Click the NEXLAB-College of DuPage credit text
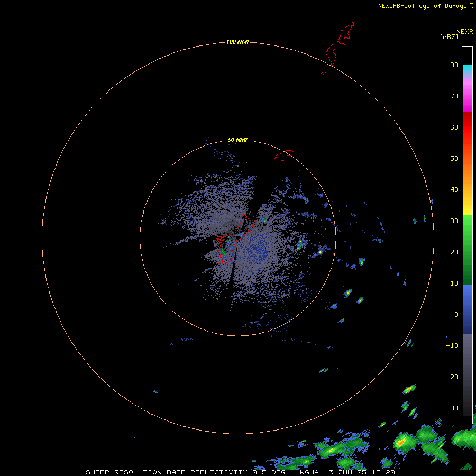Viewport: 476px width, 476px height. (423, 6)
